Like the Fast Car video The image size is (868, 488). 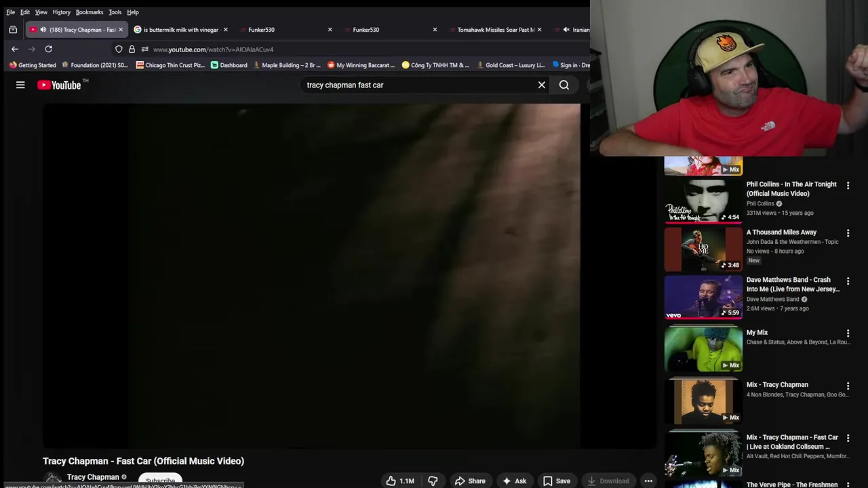pyautogui.click(x=400, y=481)
